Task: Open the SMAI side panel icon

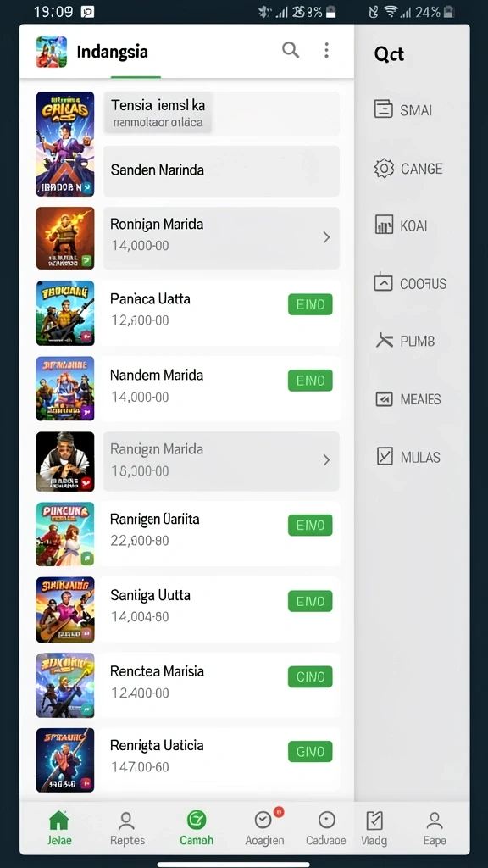Action: coord(384,109)
